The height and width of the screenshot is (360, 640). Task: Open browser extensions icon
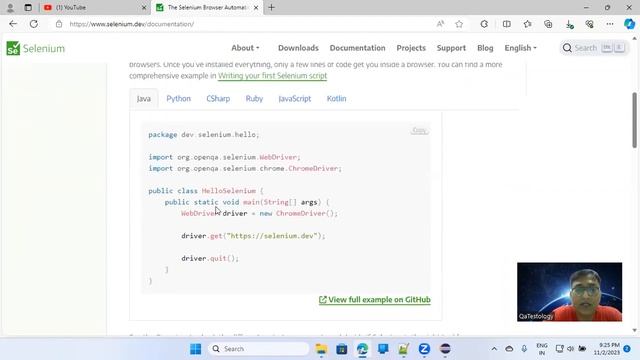(484, 24)
